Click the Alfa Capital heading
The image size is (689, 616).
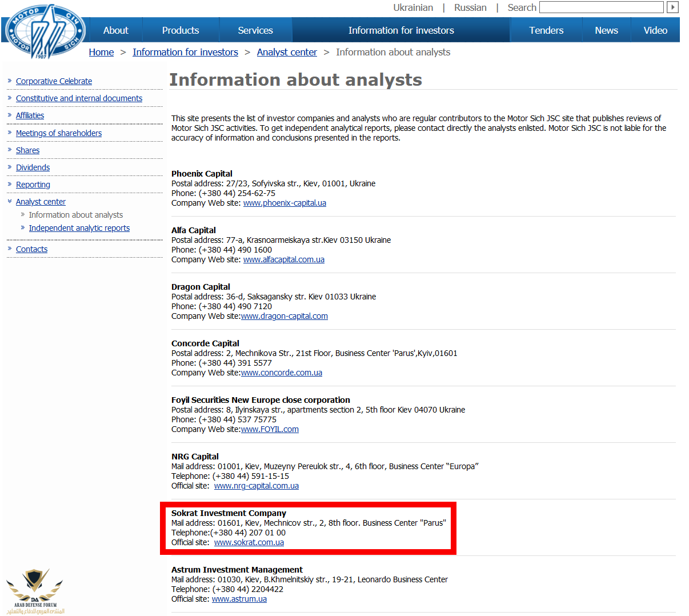[194, 230]
